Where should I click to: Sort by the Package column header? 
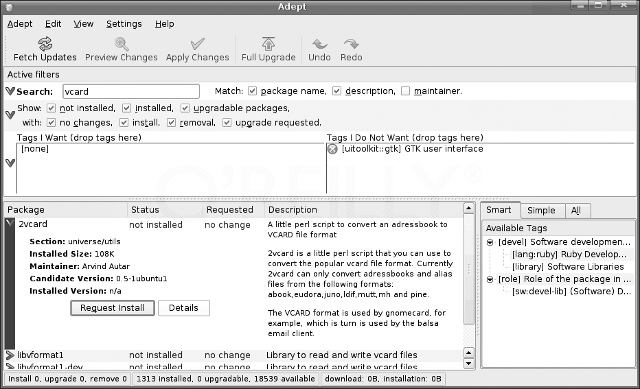(66, 210)
